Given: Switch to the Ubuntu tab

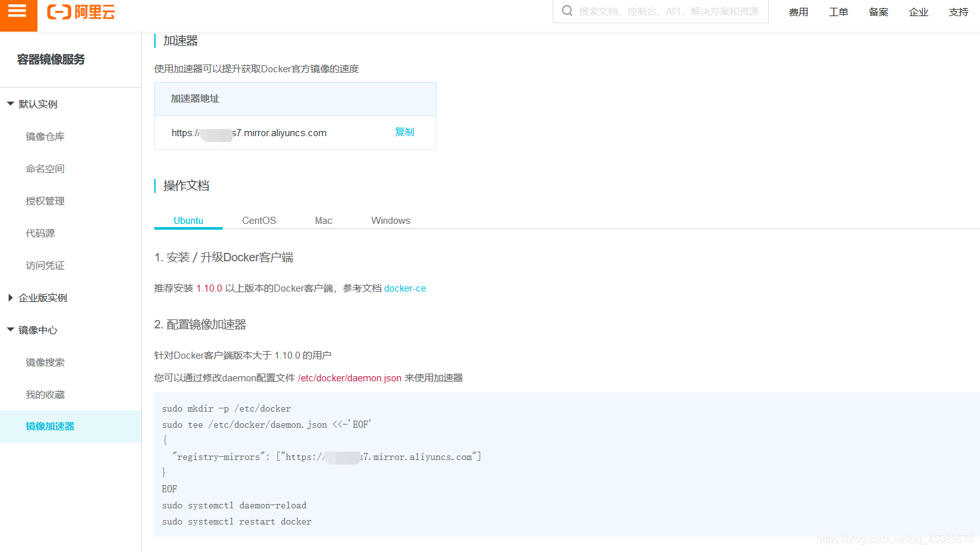Looking at the screenshot, I should pyautogui.click(x=189, y=221).
